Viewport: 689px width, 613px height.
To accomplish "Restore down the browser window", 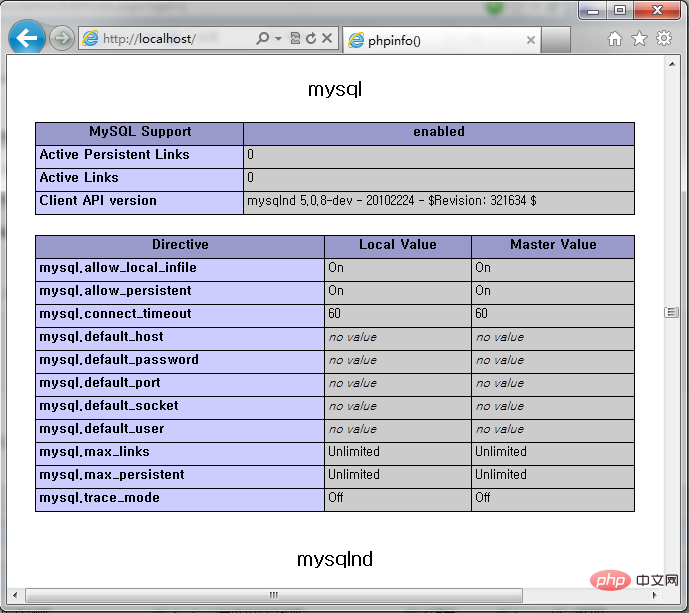I will click(x=620, y=11).
